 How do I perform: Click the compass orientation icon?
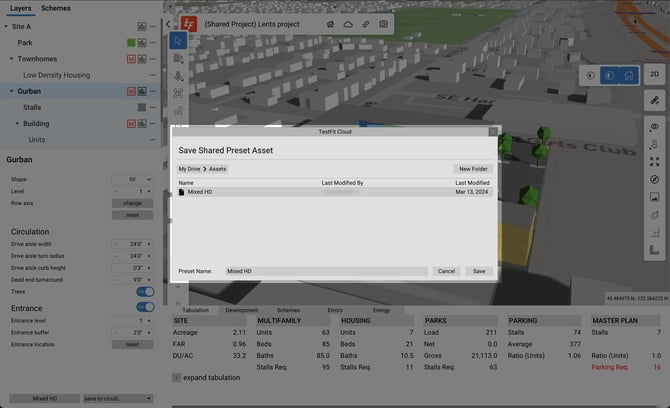(x=654, y=179)
